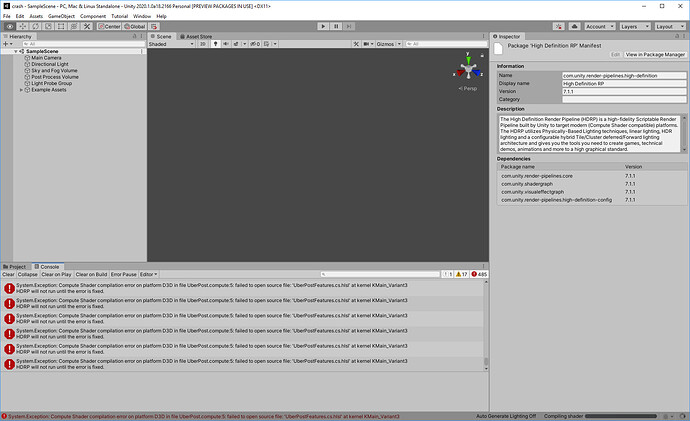Select the Scale tool
This screenshot has width=690, height=421.
point(48,26)
